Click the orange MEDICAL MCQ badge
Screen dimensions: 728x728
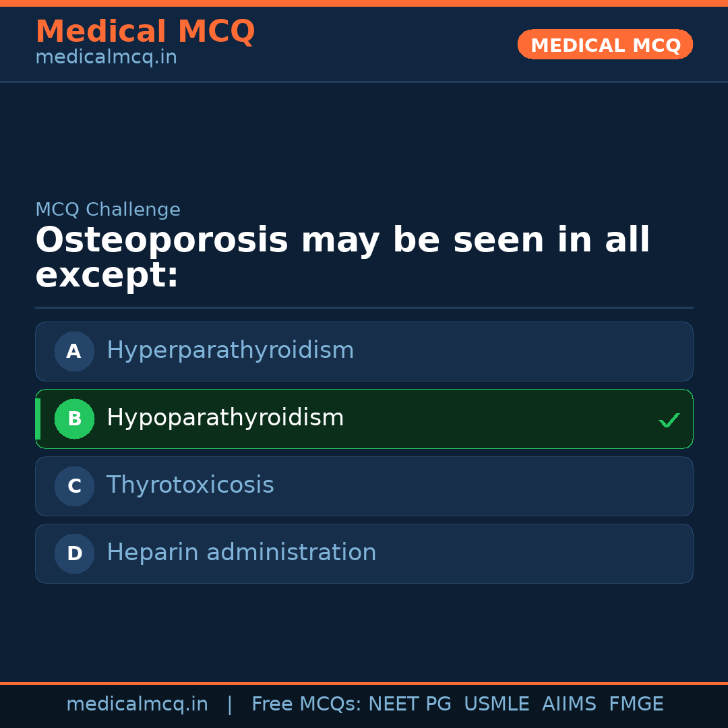coord(605,45)
